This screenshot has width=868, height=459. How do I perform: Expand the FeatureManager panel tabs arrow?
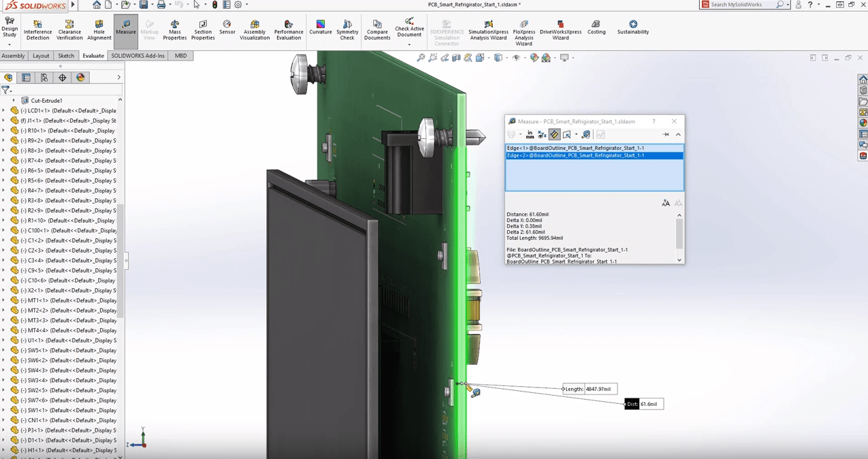pos(118,78)
